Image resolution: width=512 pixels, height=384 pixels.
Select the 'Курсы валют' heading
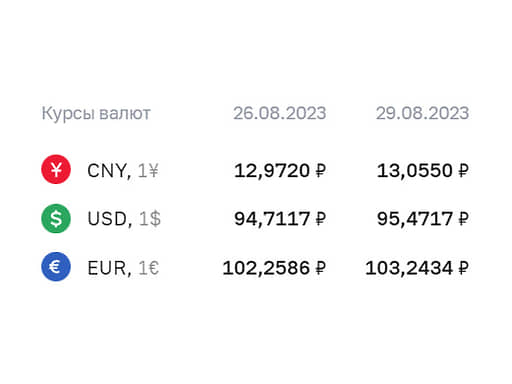(96, 114)
